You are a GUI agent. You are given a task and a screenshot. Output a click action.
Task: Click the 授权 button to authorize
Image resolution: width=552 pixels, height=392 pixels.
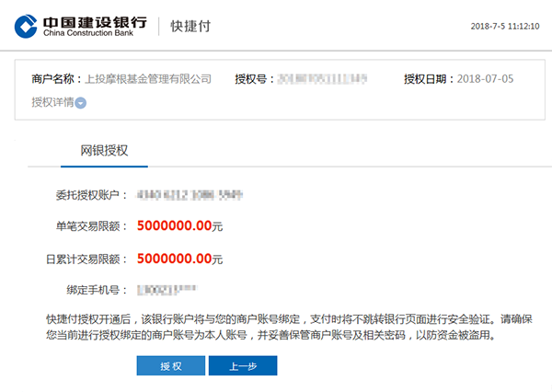pos(171,366)
